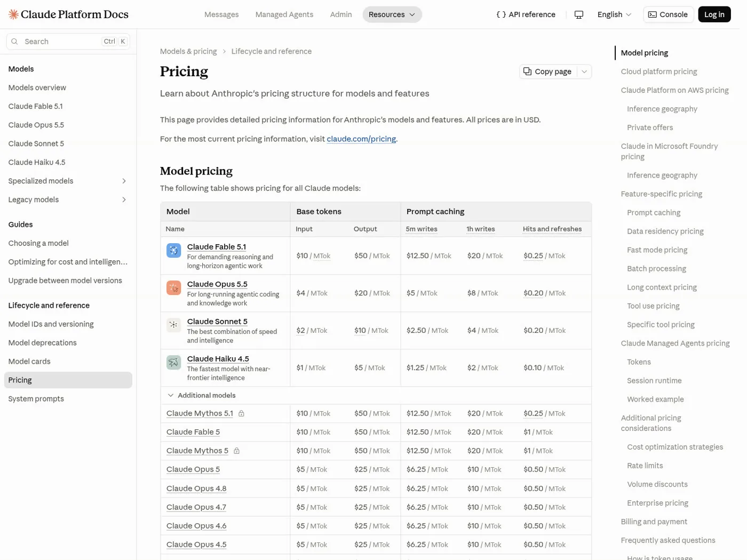Click the 5m writes column header
Image resolution: width=747 pixels, height=560 pixels.
coord(422,229)
